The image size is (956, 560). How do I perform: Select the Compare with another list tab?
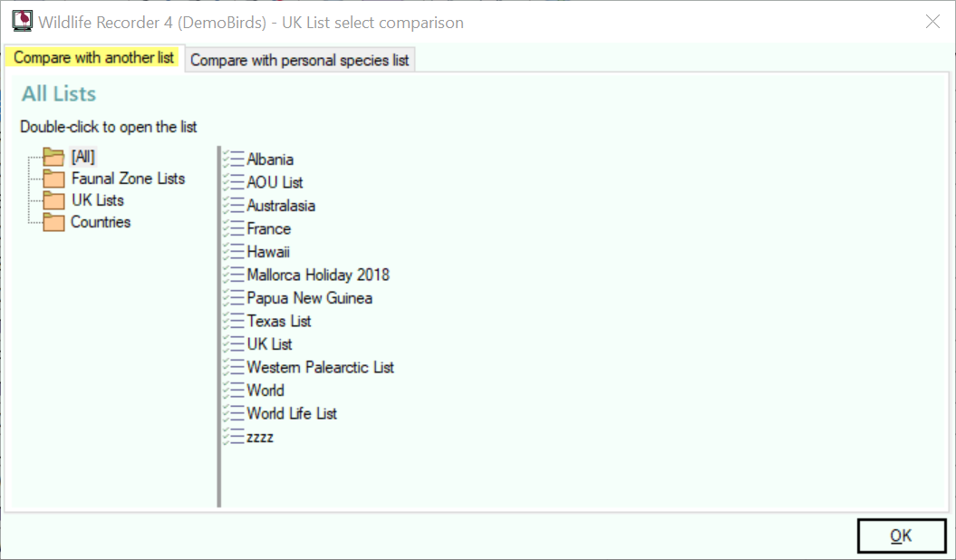pos(94,58)
